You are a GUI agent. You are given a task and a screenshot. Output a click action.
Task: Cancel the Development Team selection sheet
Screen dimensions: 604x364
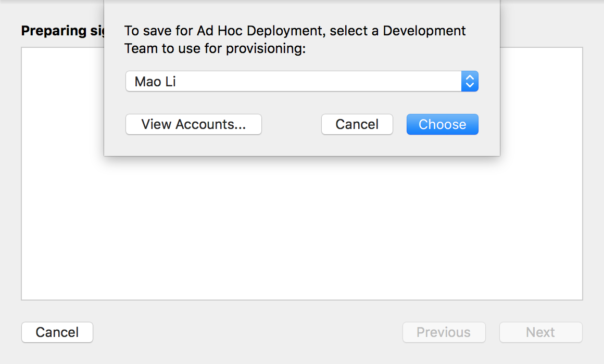tap(357, 124)
